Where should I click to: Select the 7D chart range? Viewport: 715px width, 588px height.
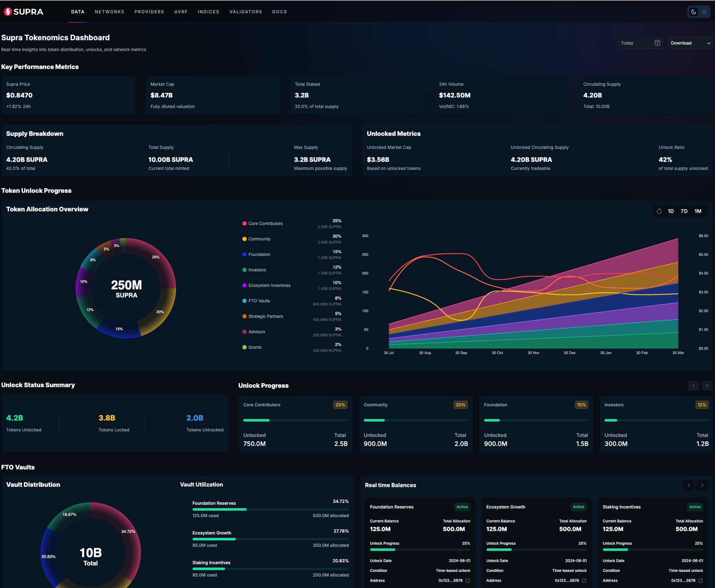point(684,211)
